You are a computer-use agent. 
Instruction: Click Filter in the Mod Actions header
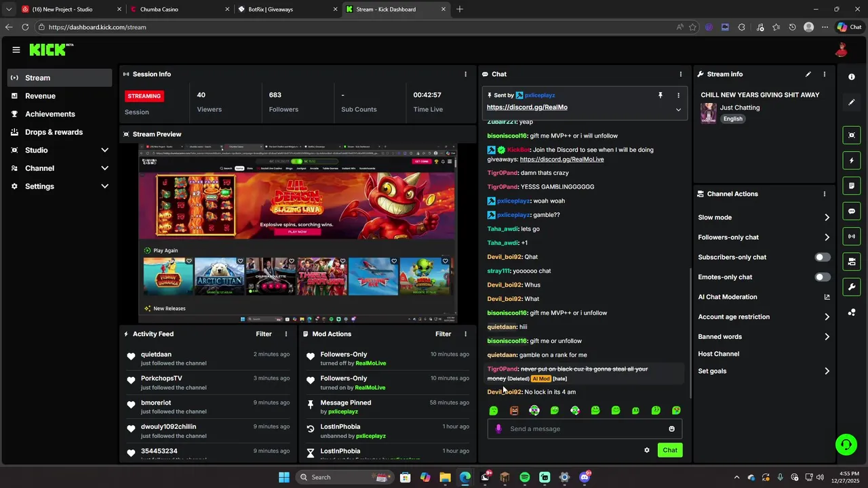pyautogui.click(x=443, y=334)
